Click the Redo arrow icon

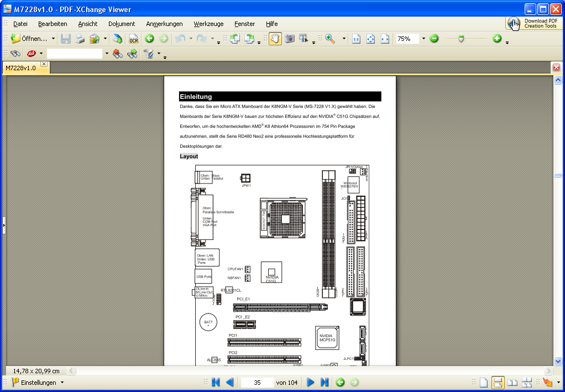click(x=202, y=39)
